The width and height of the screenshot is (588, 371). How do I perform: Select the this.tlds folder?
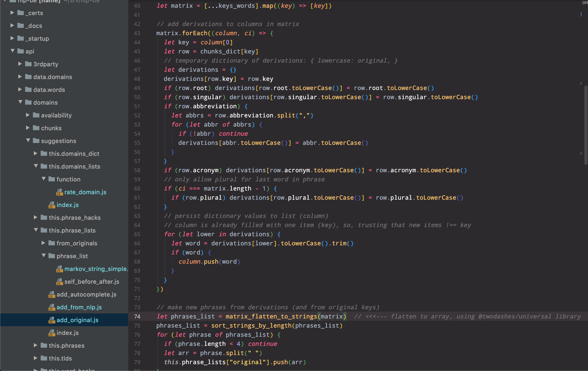point(60,358)
